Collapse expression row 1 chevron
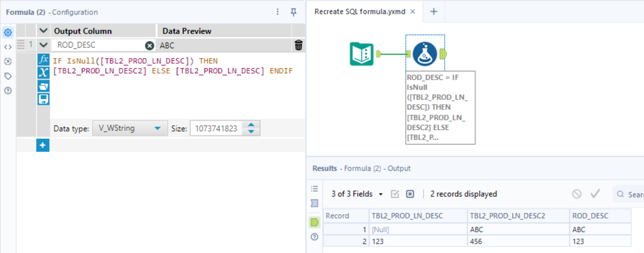644x253 pixels. (44, 45)
